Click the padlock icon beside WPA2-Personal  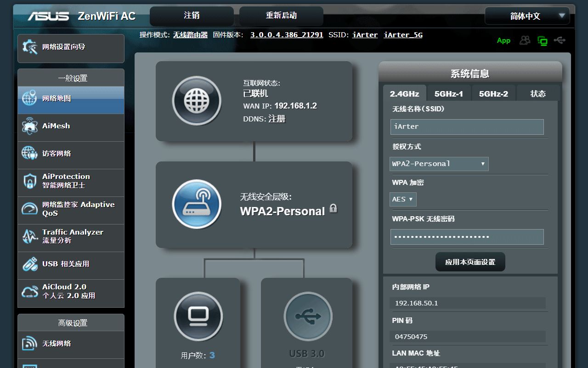click(334, 208)
